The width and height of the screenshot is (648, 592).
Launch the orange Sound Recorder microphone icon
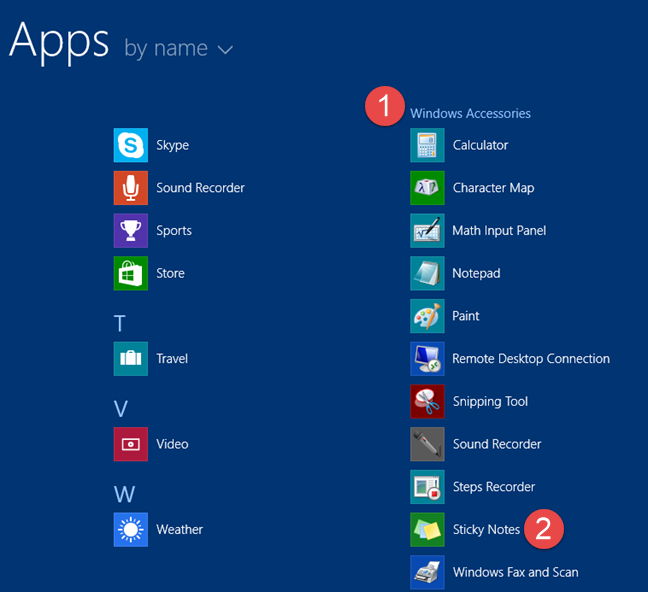coord(131,188)
